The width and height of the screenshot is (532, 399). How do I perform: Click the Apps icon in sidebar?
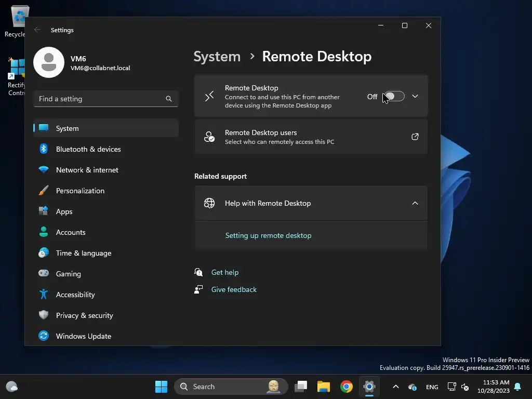coord(44,211)
